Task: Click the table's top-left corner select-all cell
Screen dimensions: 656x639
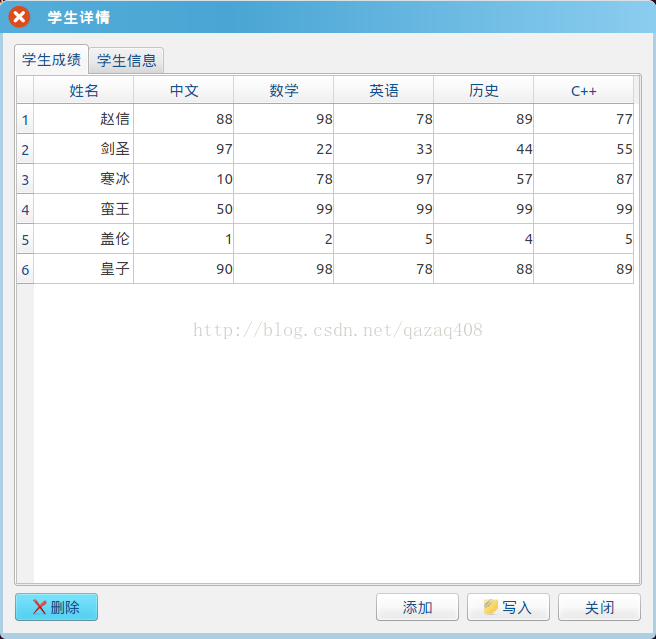Action: 25,90
